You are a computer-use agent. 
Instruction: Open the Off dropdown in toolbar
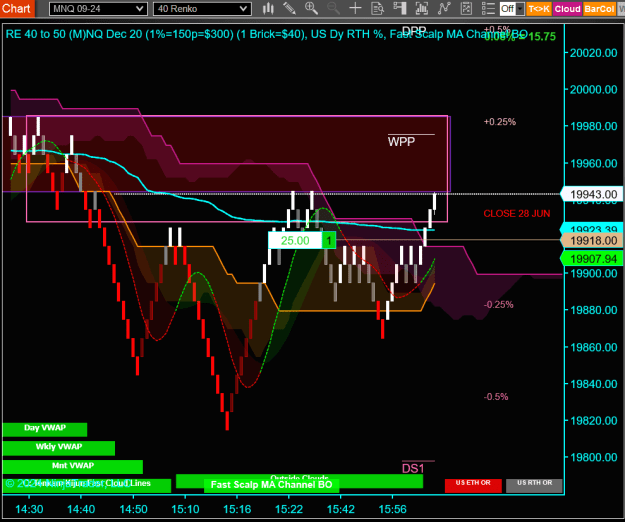click(512, 8)
